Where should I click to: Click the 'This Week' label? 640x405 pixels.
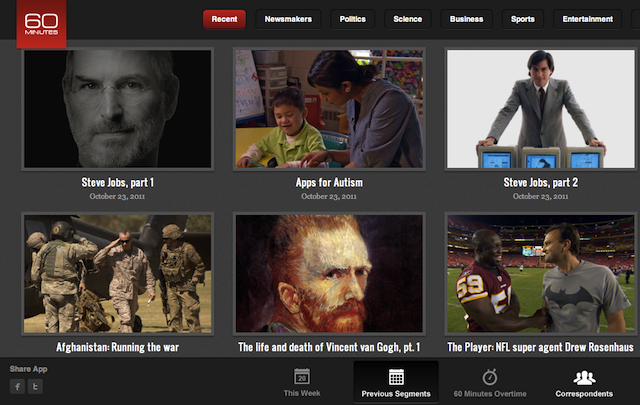tap(302, 393)
